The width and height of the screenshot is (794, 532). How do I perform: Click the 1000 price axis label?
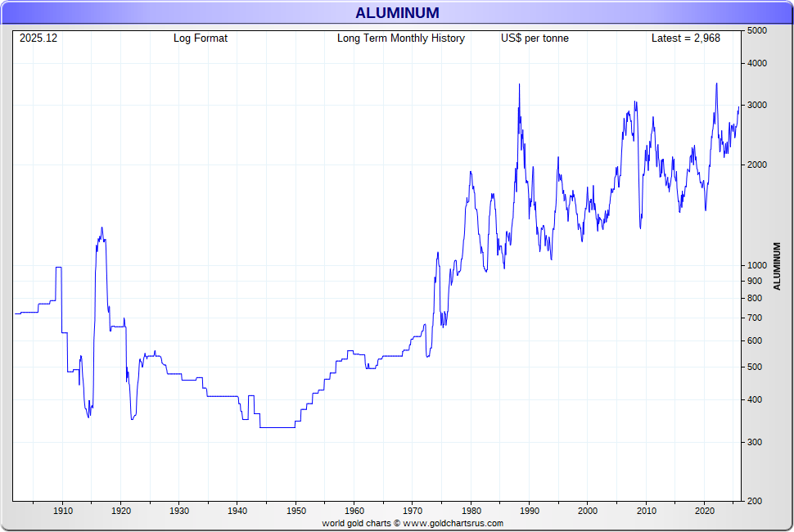pyautogui.click(x=756, y=266)
